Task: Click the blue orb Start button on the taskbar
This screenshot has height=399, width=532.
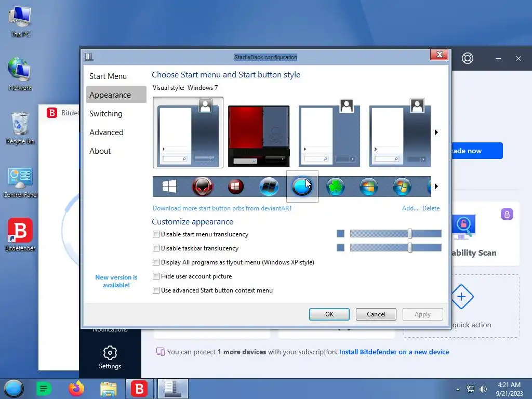Action: pos(14,389)
